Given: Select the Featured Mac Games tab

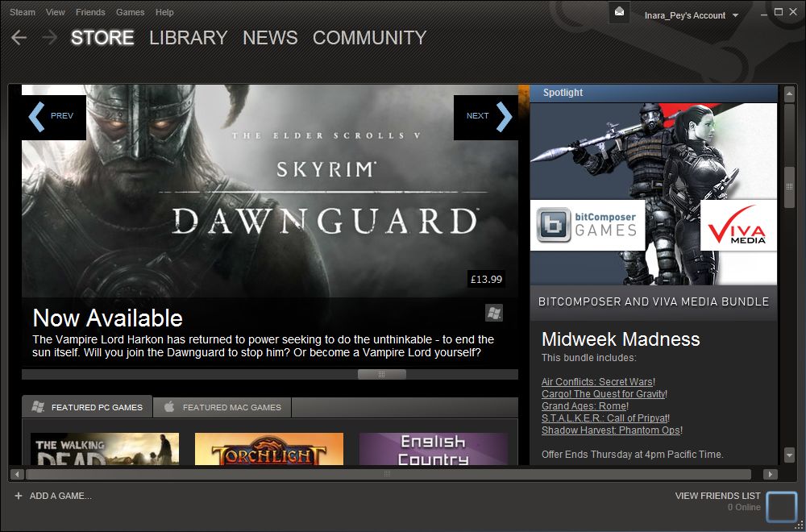Looking at the screenshot, I should (222, 407).
